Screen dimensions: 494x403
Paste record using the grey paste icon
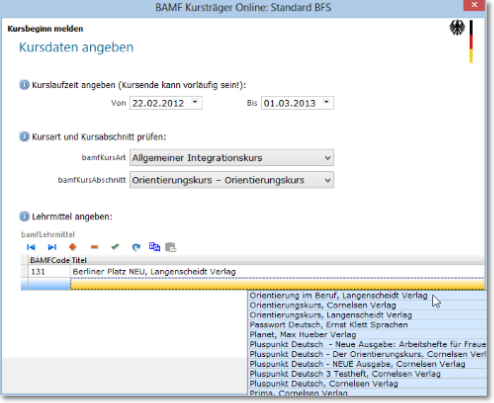pos(171,247)
